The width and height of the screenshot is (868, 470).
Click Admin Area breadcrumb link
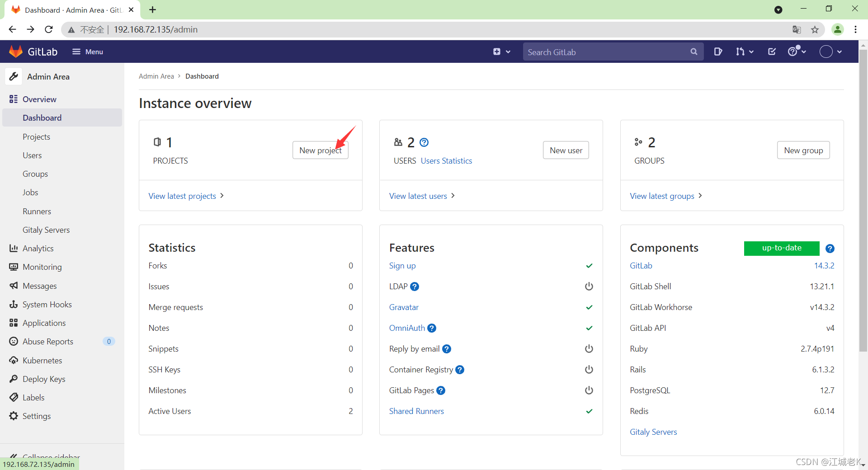pos(156,76)
